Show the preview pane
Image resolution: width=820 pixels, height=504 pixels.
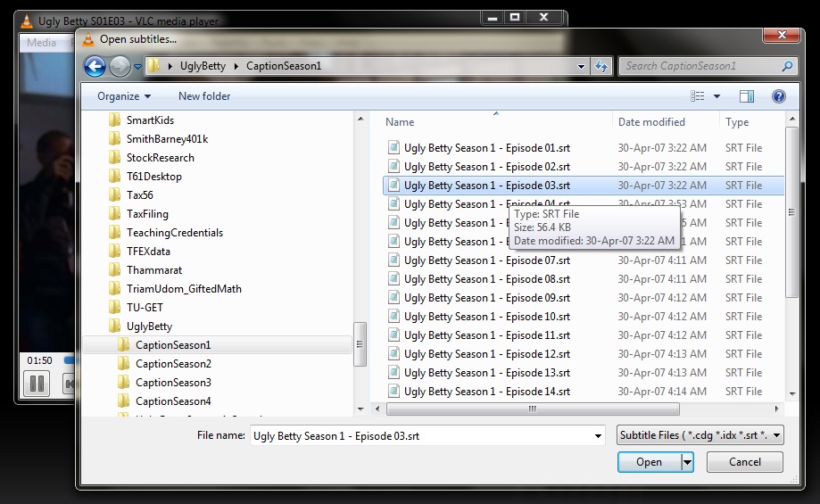pos(747,96)
